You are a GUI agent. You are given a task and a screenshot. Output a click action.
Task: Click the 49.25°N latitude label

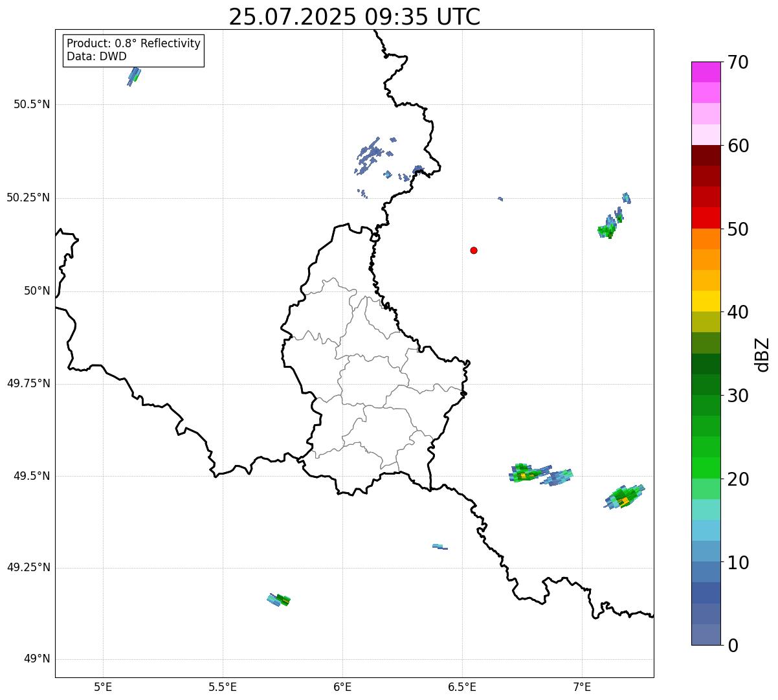pos(28,567)
